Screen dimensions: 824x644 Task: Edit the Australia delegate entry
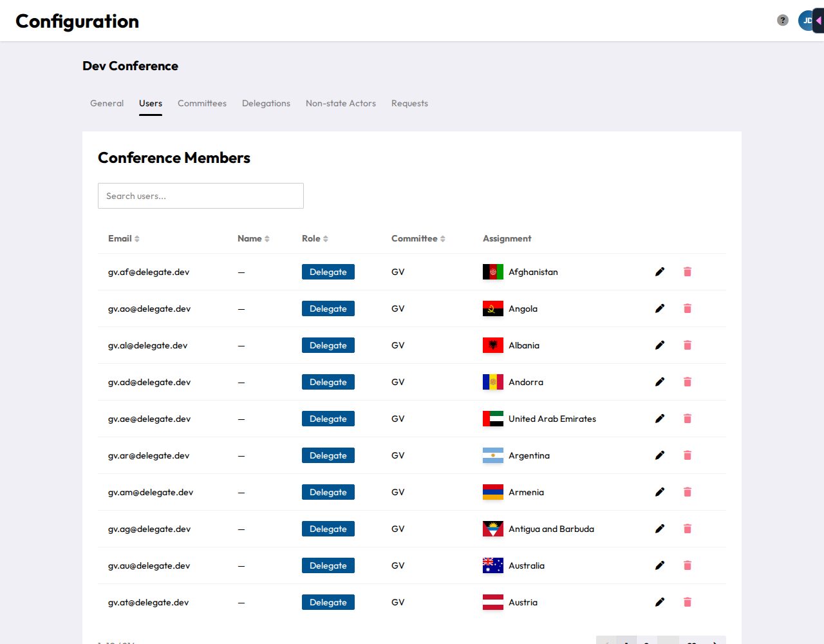click(660, 565)
